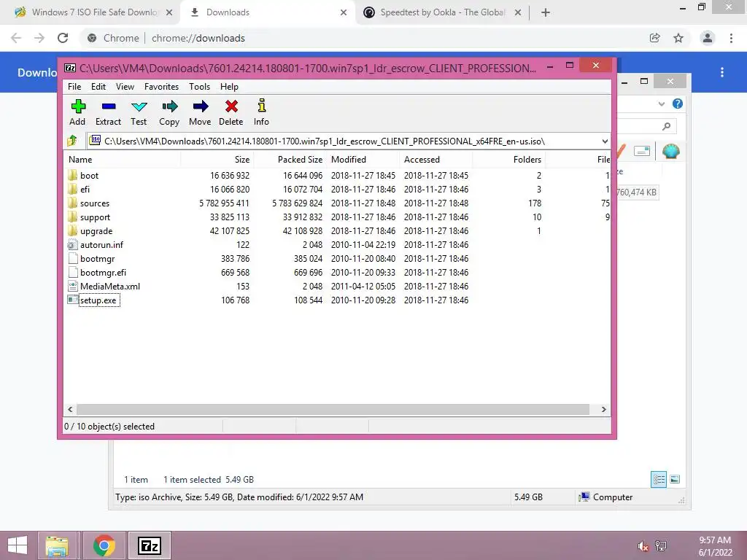
Task: Click the 7-Zip taskbar icon
Action: pyautogui.click(x=149, y=545)
